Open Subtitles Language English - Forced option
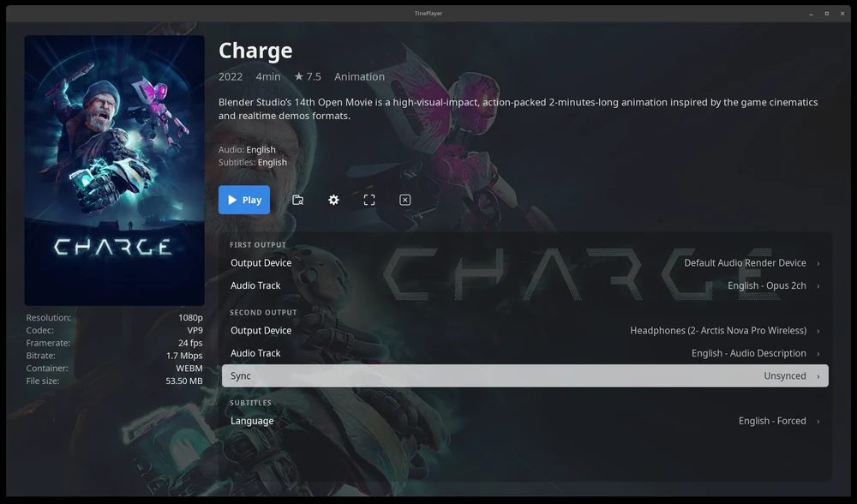This screenshot has width=857, height=504. coord(525,421)
